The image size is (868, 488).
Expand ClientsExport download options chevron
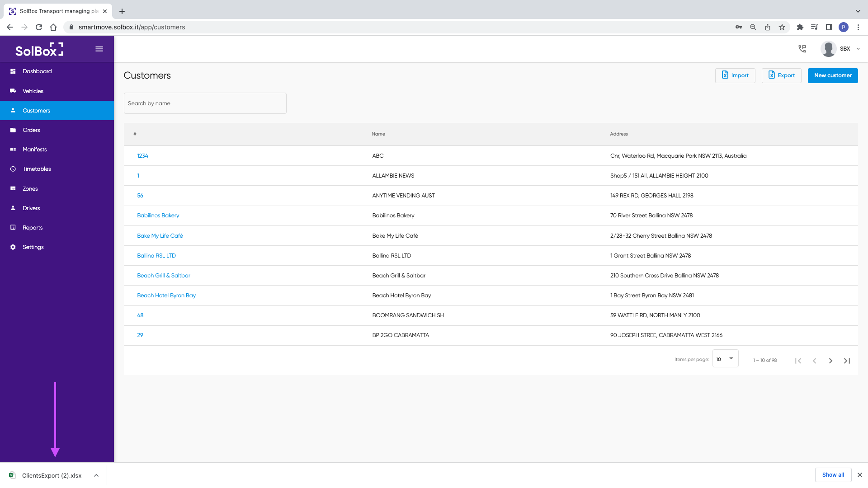click(x=96, y=475)
